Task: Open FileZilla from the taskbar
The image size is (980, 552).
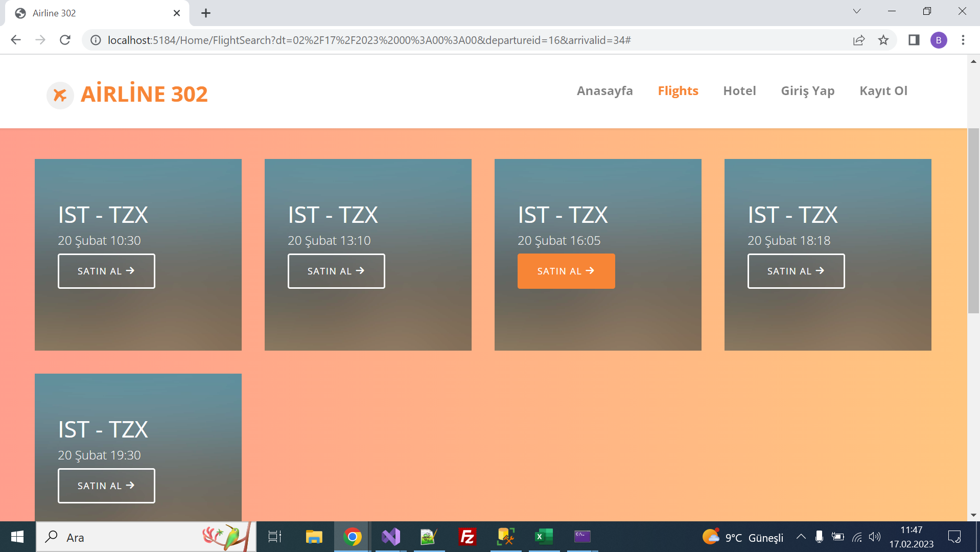Action: click(x=468, y=537)
